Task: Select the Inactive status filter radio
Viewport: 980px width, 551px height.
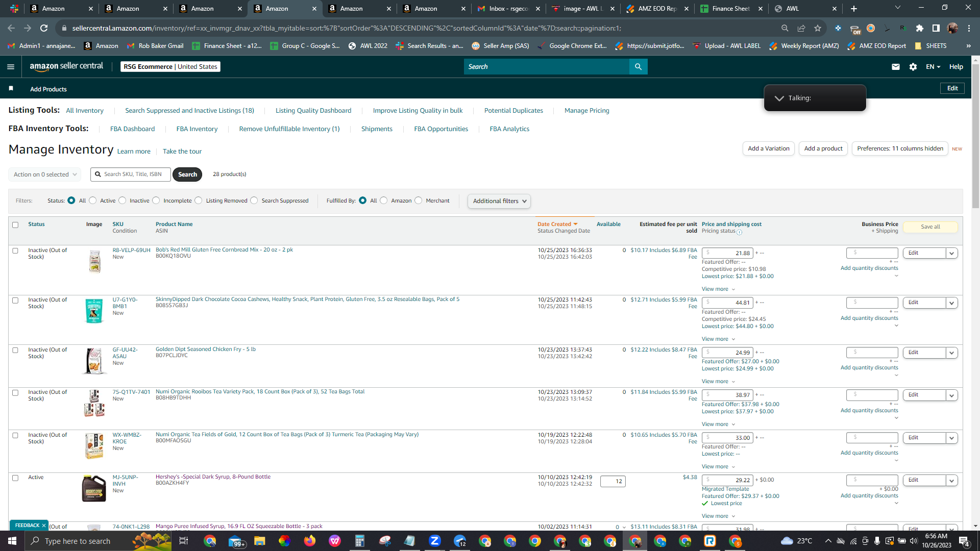Action: (x=122, y=201)
